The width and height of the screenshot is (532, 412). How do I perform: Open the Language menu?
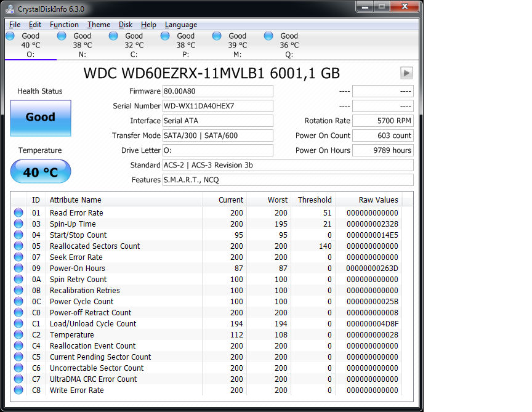tap(181, 25)
